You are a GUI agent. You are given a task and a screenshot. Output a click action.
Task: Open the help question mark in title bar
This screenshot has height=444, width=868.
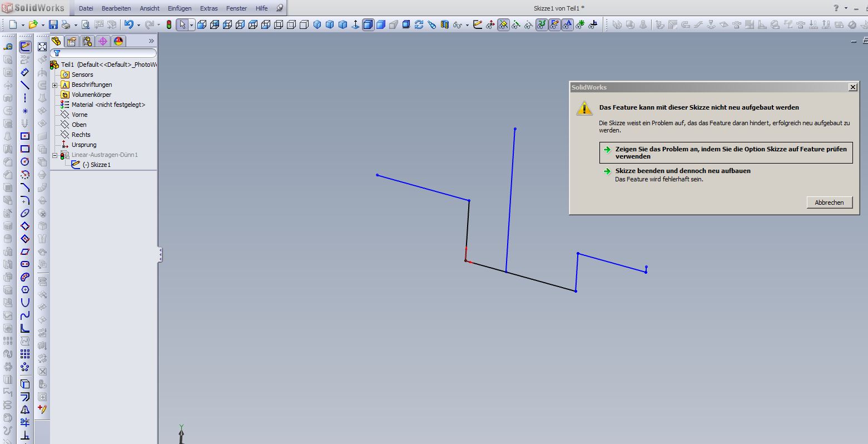click(836, 8)
